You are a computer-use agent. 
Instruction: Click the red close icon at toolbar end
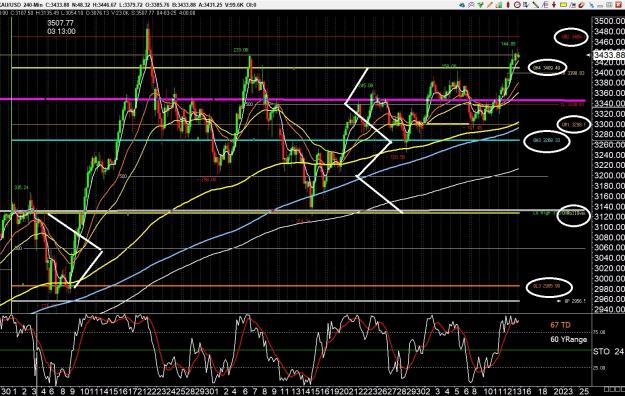pyautogui.click(x=619, y=5)
